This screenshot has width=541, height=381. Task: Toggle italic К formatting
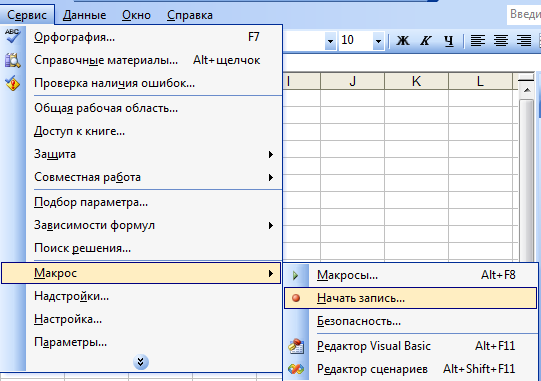pyautogui.click(x=425, y=41)
